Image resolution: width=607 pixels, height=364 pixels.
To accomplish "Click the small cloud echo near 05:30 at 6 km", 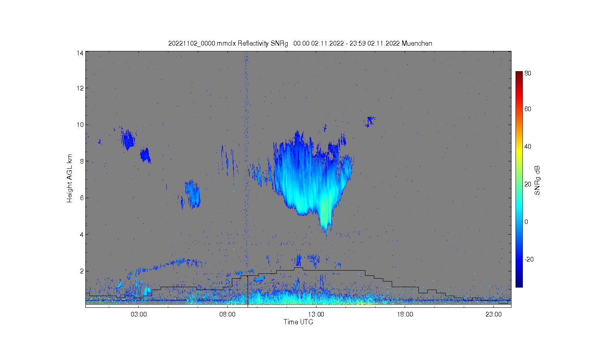I will point(193,194).
